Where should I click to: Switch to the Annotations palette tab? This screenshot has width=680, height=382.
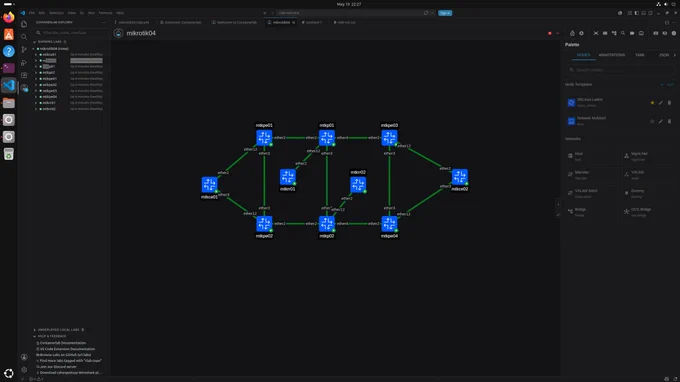pos(611,55)
